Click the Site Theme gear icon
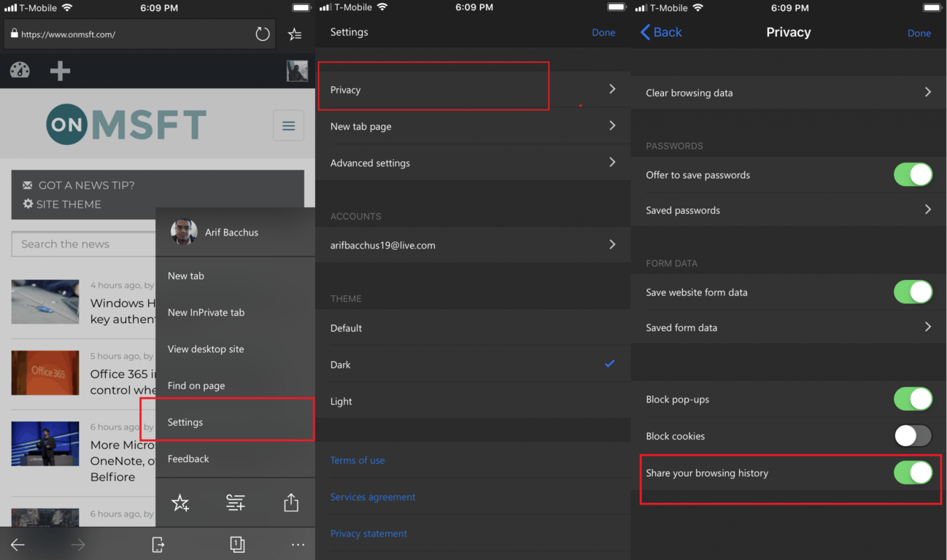This screenshot has height=560, width=947. 28,203
